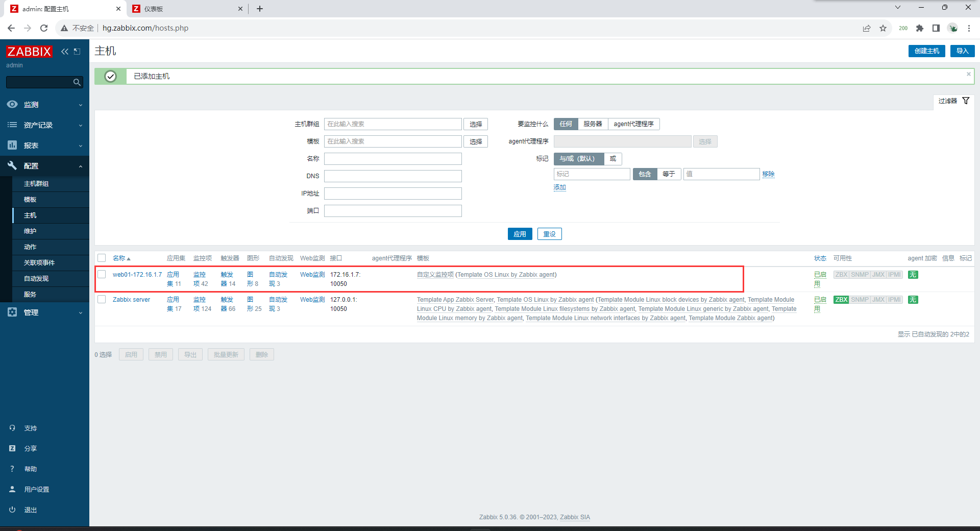Open the web01-172.16.1.7 host link
Screen dimensions: 980x531
tap(137, 275)
